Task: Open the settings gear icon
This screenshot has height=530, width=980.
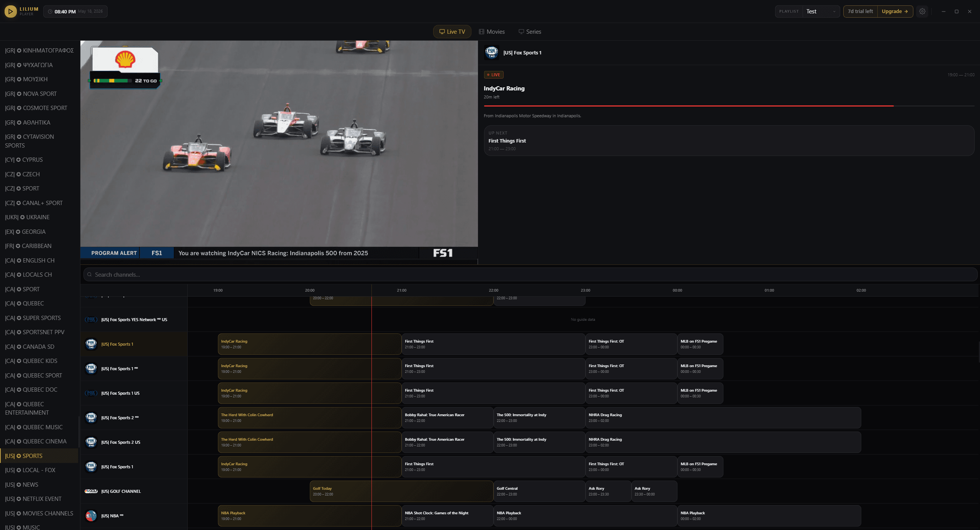Action: point(922,11)
